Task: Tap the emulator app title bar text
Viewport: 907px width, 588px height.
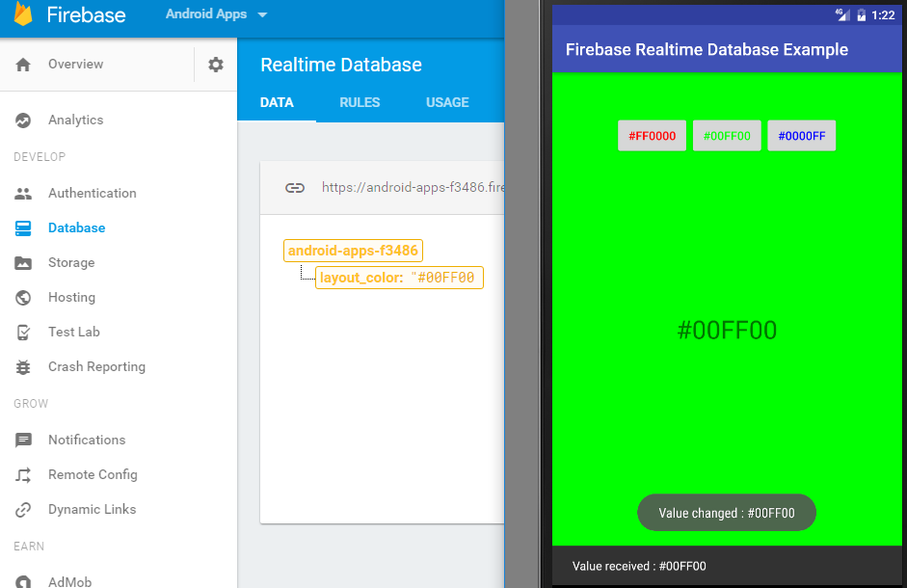Action: click(707, 49)
